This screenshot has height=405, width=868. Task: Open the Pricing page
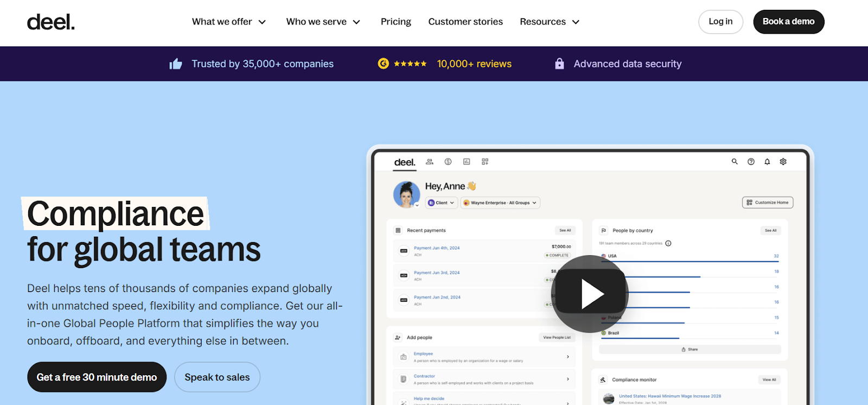[x=396, y=22]
